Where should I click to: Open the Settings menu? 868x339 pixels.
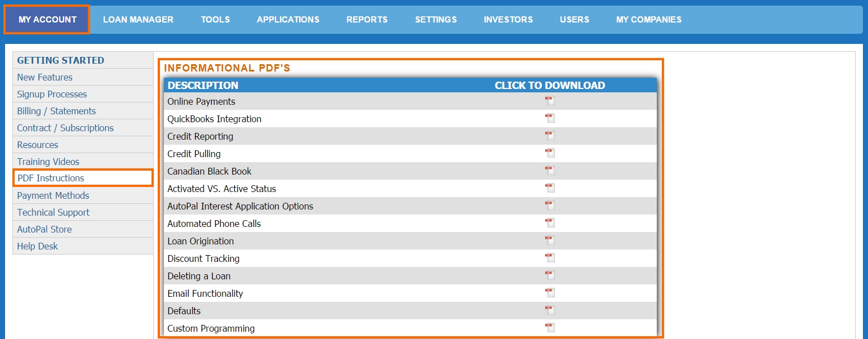436,19
